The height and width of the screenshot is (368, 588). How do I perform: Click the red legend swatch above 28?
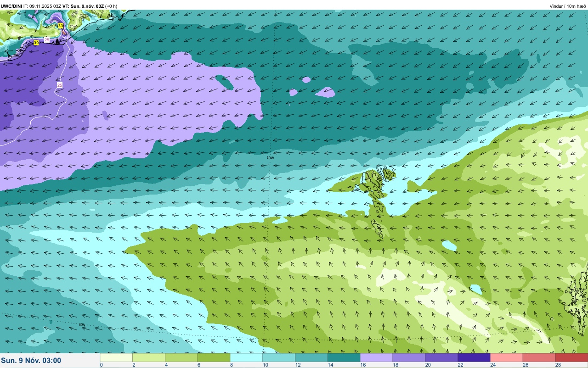click(x=572, y=357)
